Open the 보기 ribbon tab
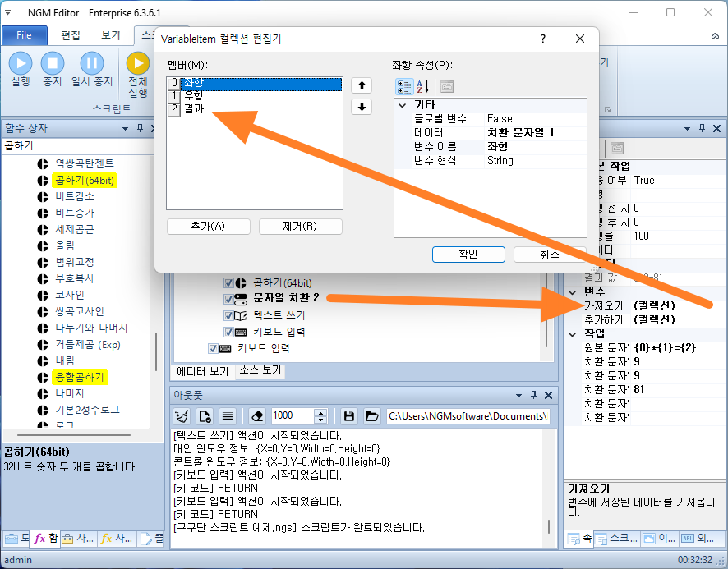 pos(111,35)
